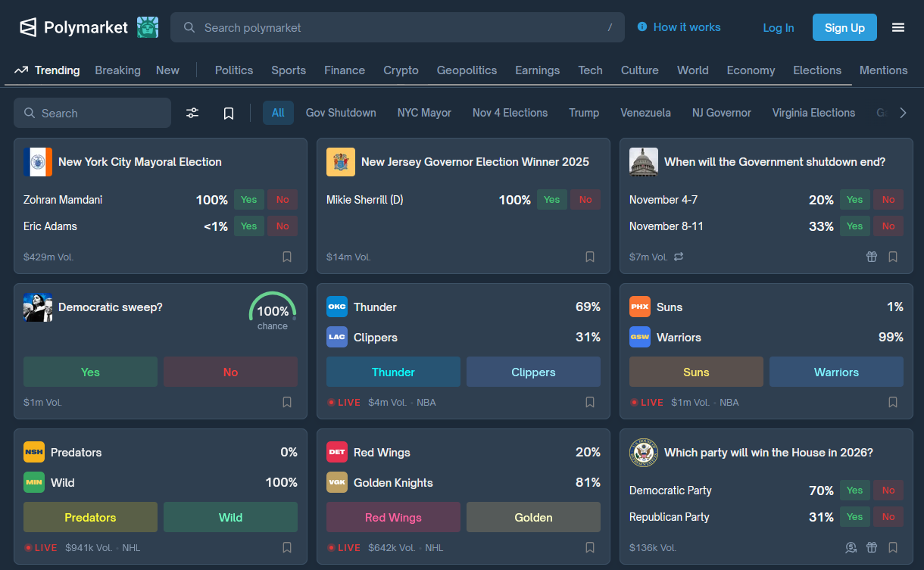Click the Search polymarket field
Image resolution: width=924 pixels, height=570 pixels.
tap(398, 27)
